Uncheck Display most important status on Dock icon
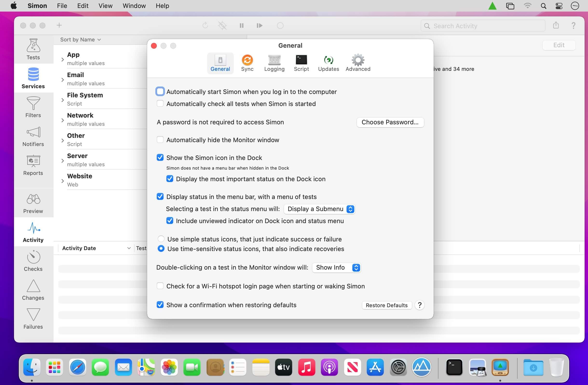Image resolution: width=588 pixels, height=385 pixels. click(x=170, y=179)
